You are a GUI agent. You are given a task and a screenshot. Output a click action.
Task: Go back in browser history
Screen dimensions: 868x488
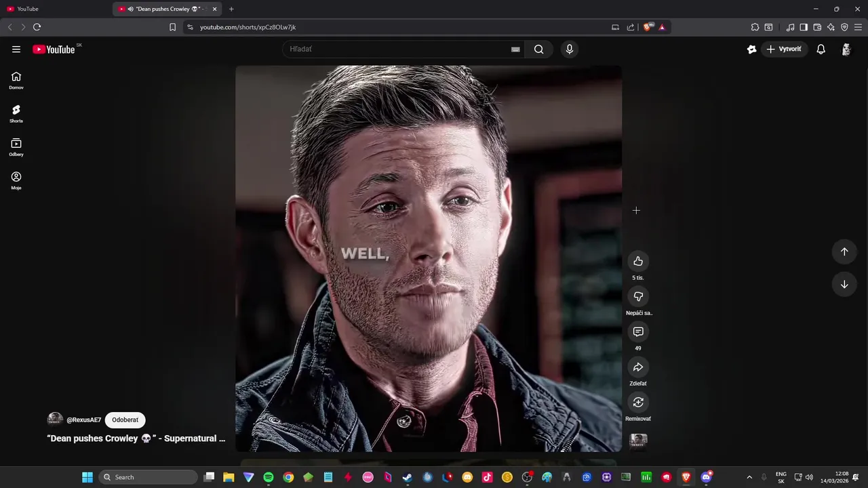coord(9,27)
